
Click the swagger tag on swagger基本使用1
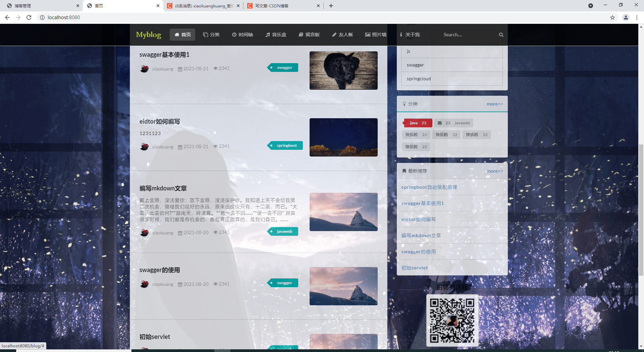[x=283, y=68]
